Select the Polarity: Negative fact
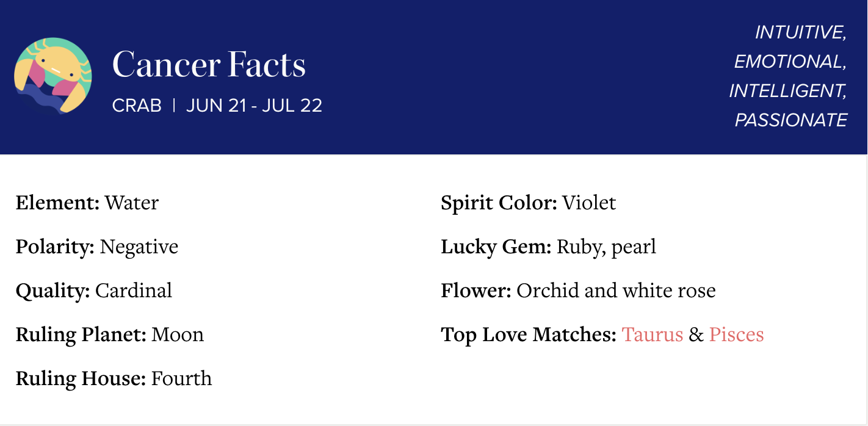The width and height of the screenshot is (868, 426). click(97, 247)
